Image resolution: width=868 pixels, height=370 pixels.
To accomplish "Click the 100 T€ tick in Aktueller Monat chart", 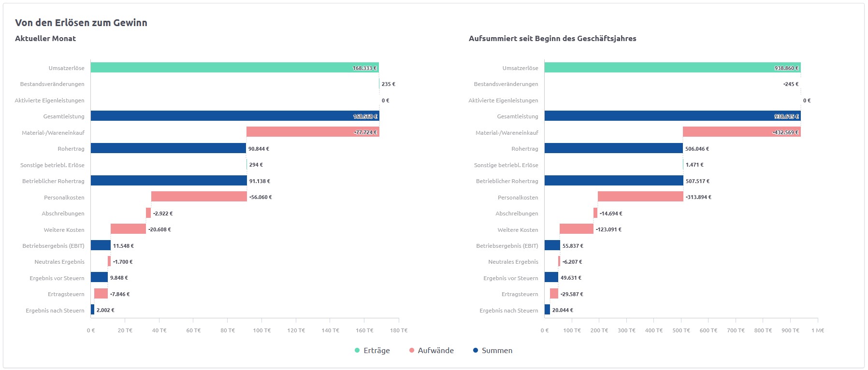I will pos(262,330).
